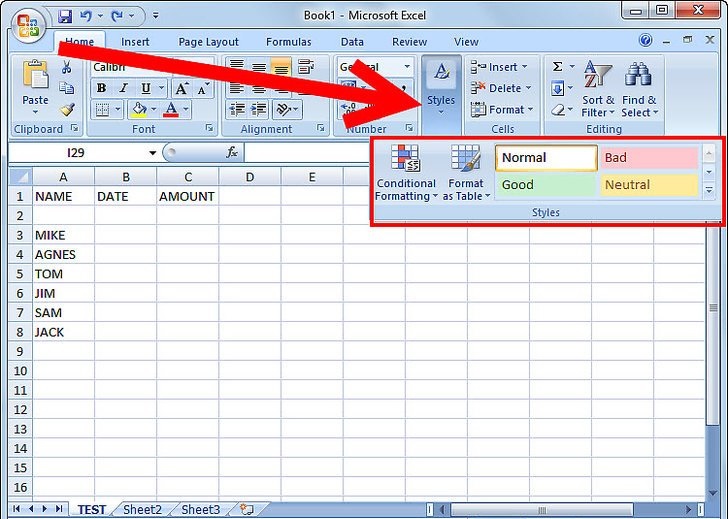Click the Paste clipboard icon
728x519 pixels.
tap(35, 75)
